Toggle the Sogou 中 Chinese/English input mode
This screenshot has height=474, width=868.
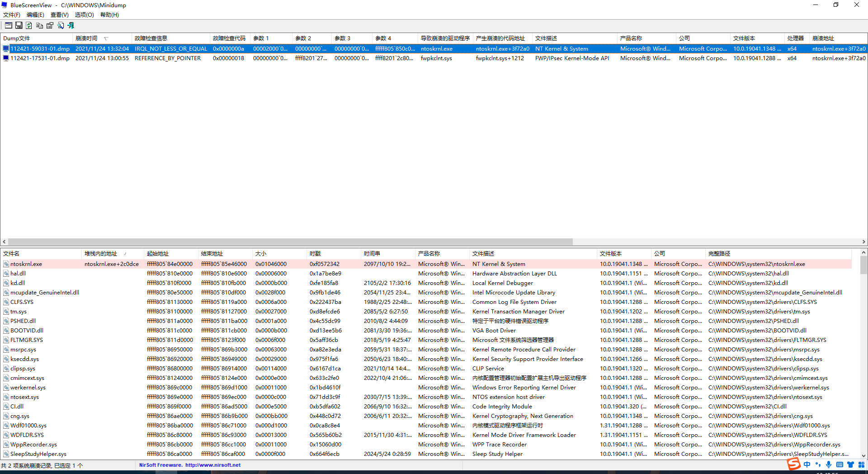tap(807, 465)
